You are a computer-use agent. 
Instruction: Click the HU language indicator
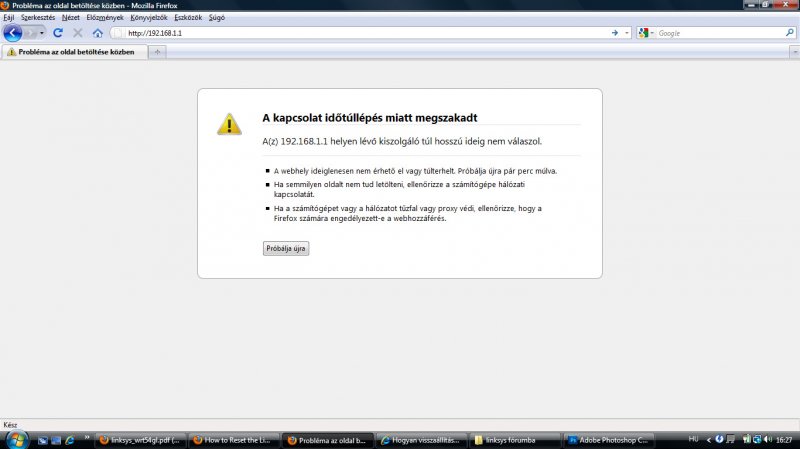coord(693,439)
